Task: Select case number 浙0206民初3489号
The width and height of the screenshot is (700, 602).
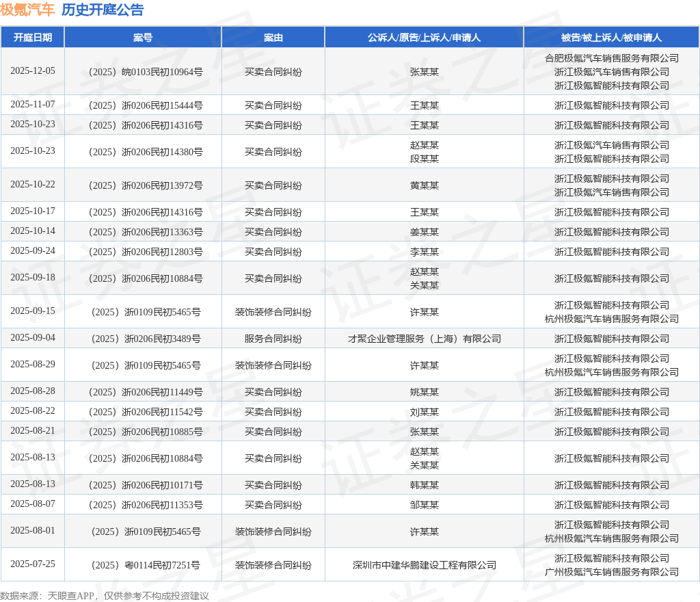Action: tap(143, 339)
